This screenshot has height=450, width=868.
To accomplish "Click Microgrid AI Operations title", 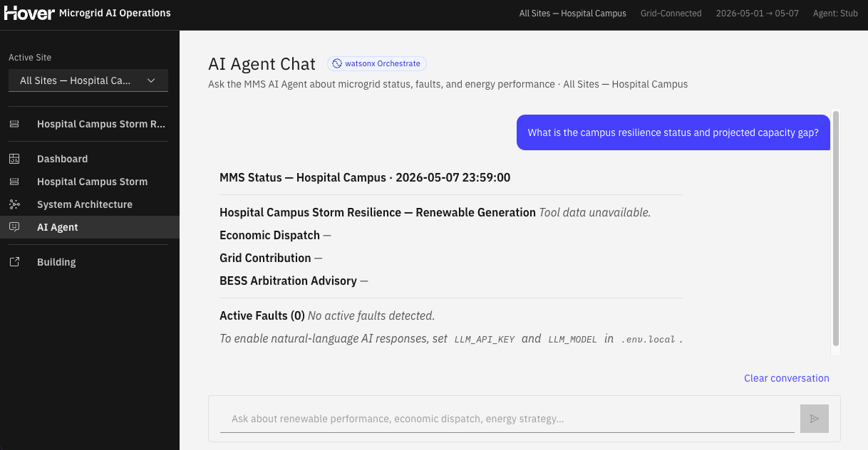I will click(115, 13).
